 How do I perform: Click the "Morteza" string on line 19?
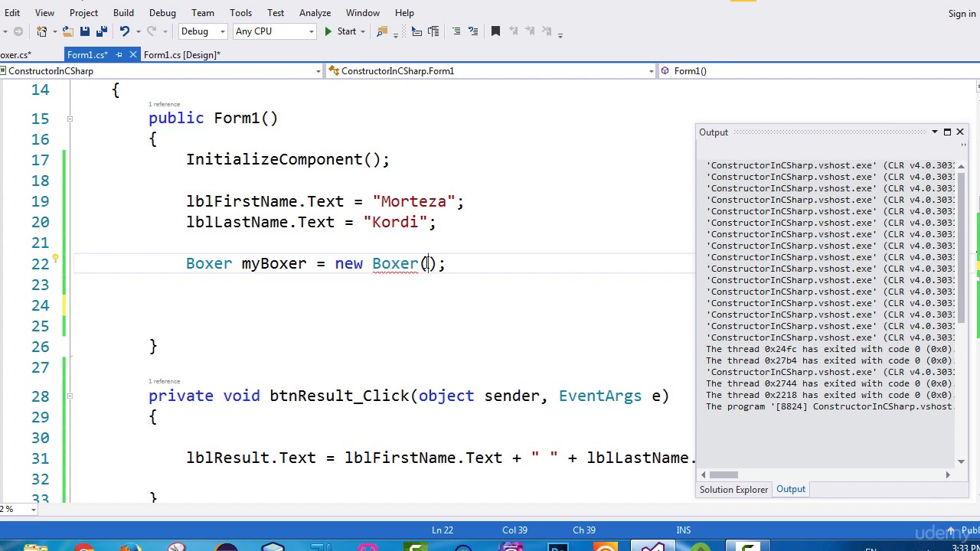click(x=413, y=202)
